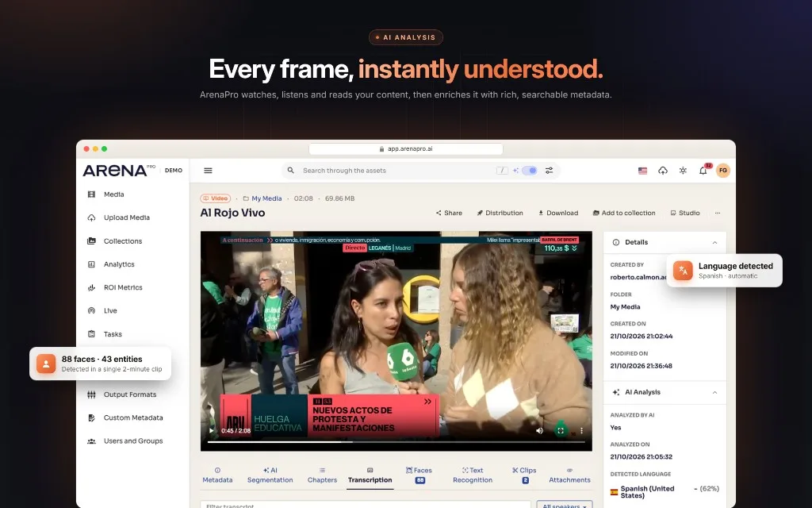Play the Al Rojo Vivo video
This screenshot has width=812, height=508.
pyautogui.click(x=211, y=431)
